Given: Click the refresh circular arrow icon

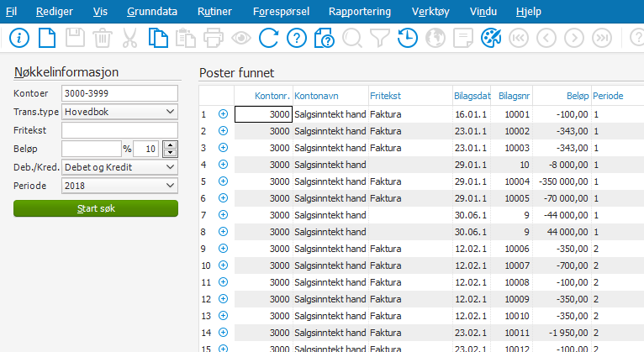Looking at the screenshot, I should (x=268, y=38).
